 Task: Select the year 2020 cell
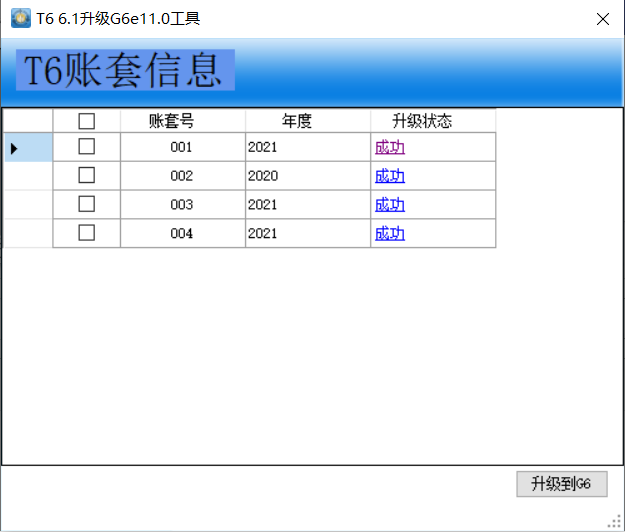click(x=308, y=176)
